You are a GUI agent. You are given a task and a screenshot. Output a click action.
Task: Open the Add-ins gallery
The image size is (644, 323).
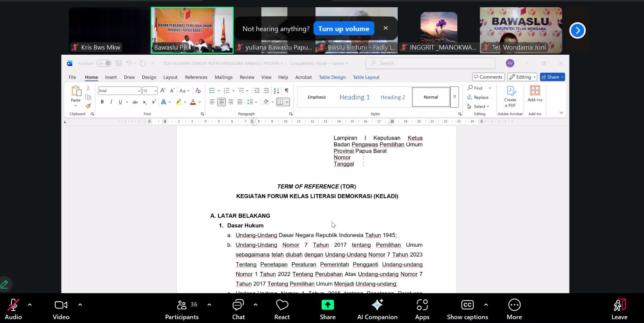click(535, 94)
